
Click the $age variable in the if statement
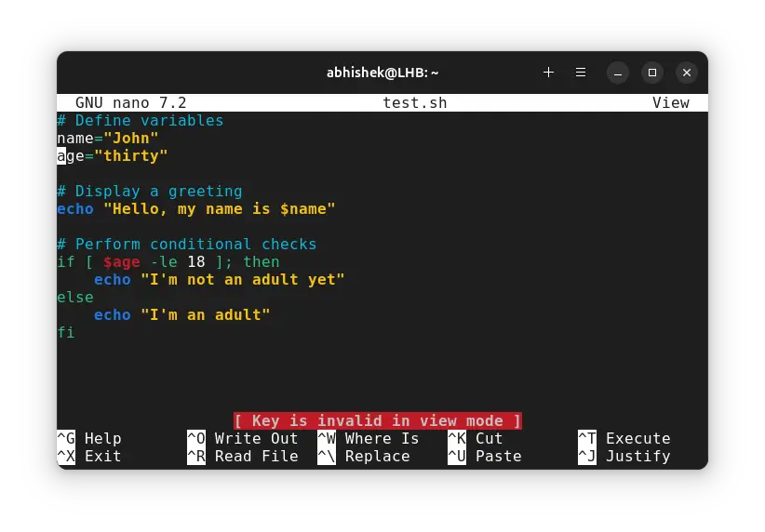tap(121, 261)
